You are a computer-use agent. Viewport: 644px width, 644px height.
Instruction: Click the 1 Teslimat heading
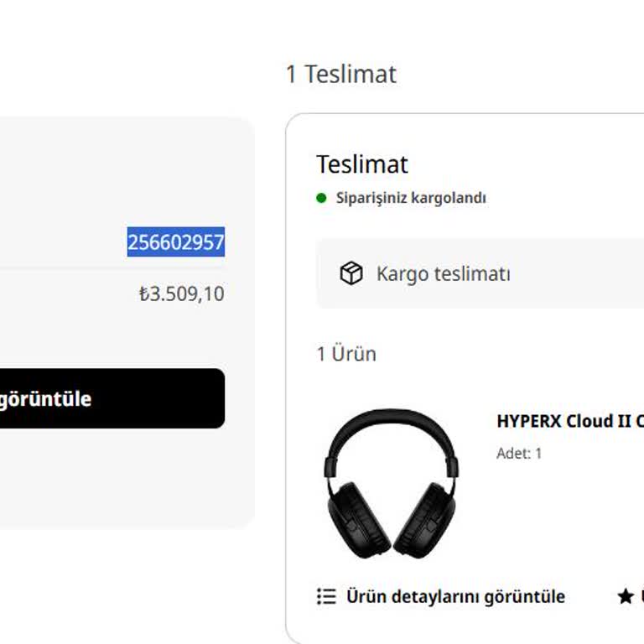pyautogui.click(x=341, y=75)
